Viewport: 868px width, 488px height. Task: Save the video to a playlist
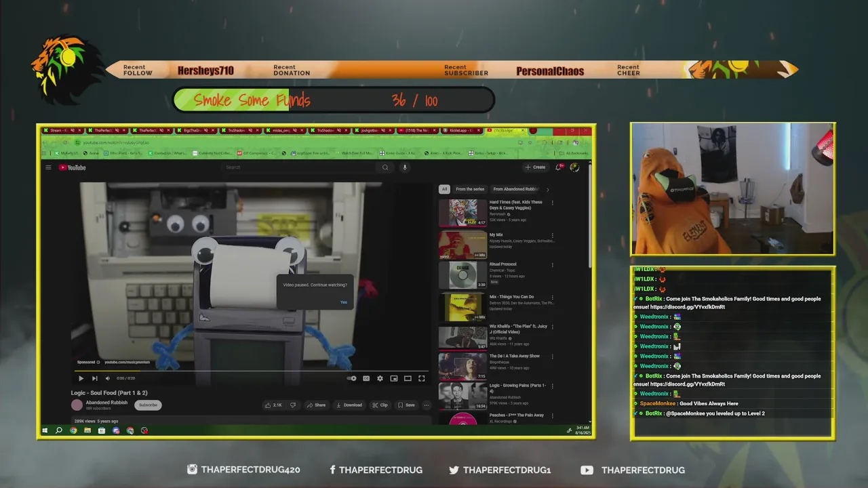(406, 405)
